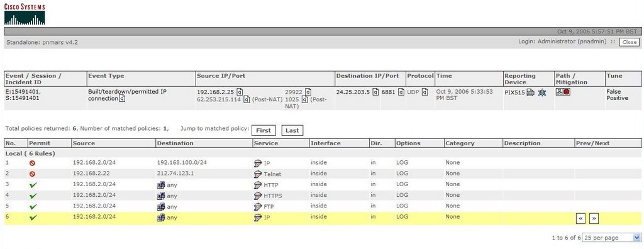644x249 pixels.
Task: Click green permit checkmark in highlighted rule 6
Action: (x=33, y=218)
